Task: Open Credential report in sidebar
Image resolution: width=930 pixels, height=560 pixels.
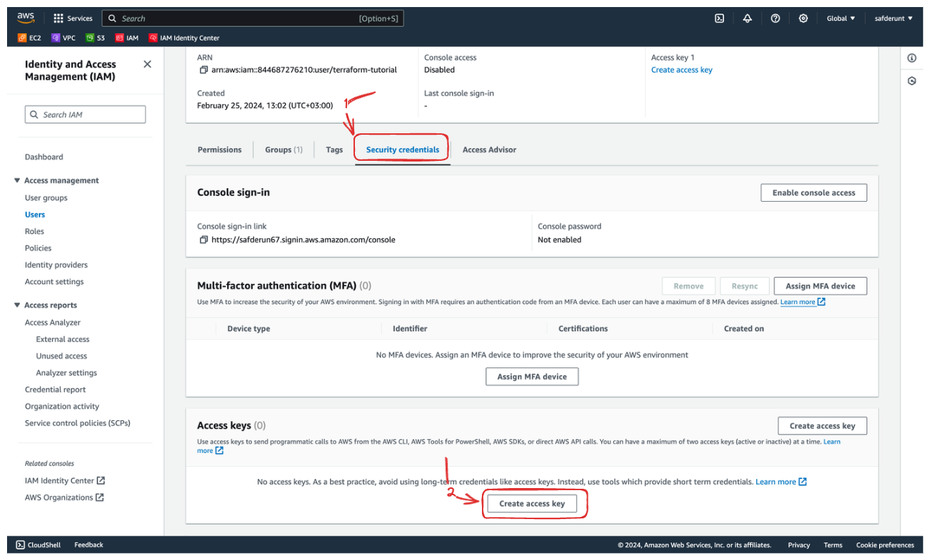Action: coord(55,390)
